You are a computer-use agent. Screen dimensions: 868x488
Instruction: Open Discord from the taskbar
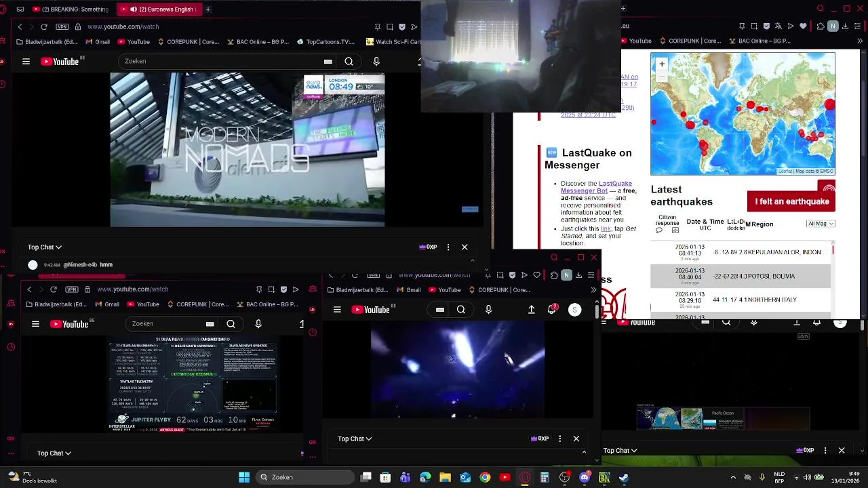[x=585, y=477]
